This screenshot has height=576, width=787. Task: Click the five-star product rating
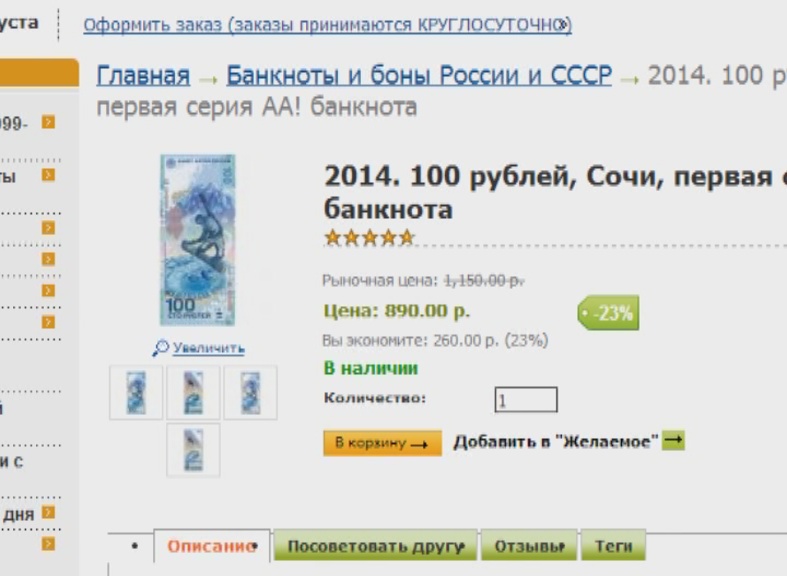[369, 237]
